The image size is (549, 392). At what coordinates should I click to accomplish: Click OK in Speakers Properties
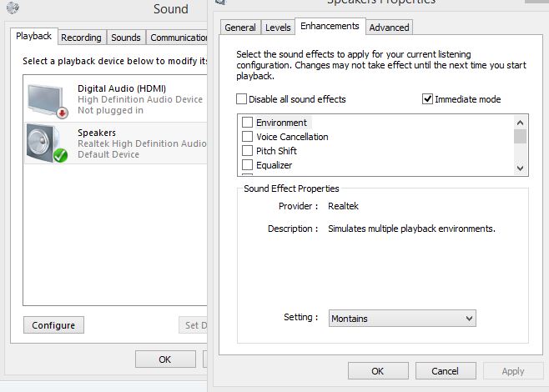coord(378,370)
